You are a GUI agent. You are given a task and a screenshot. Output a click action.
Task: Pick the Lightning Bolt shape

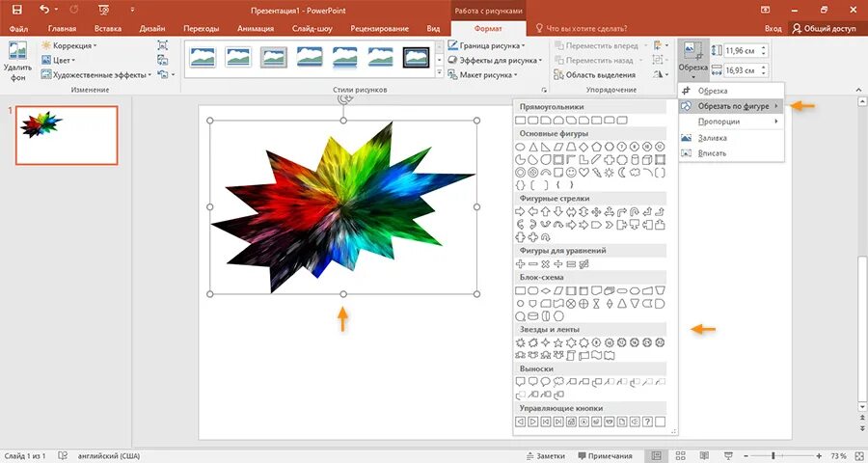click(597, 173)
